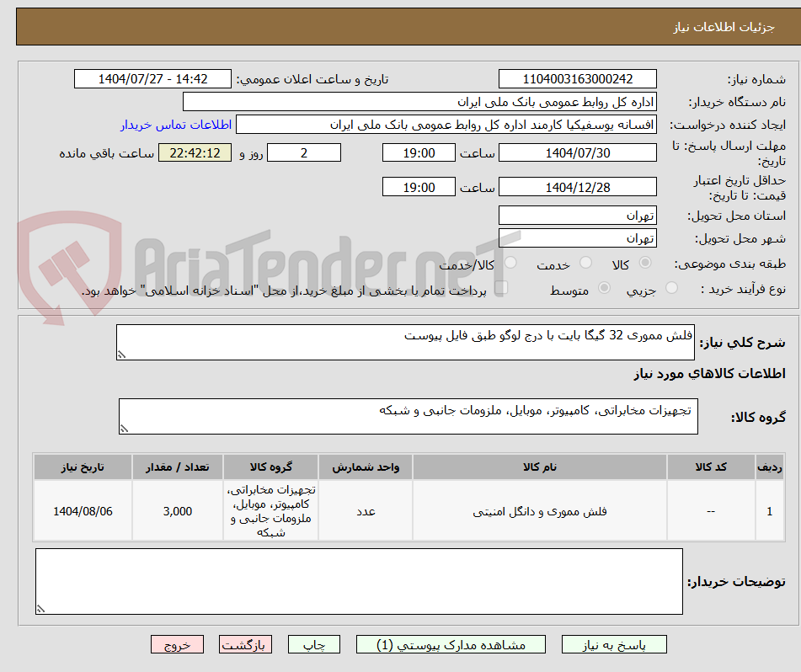This screenshot has height=672, width=801.
Task: Select the کالا radio button
Action: 645,262
